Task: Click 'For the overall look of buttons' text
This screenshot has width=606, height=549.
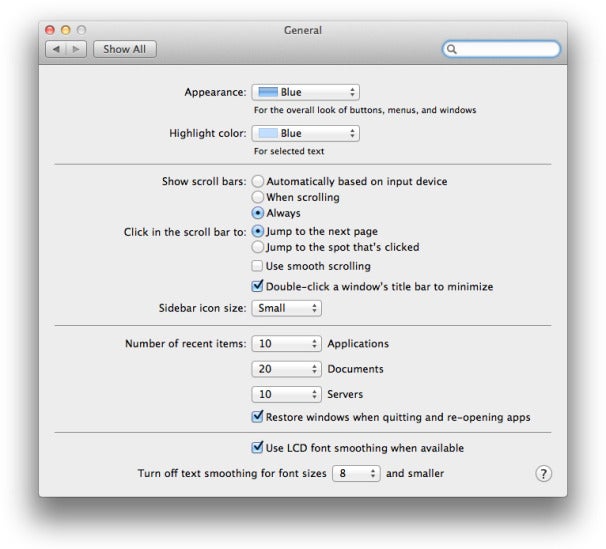Action: point(365,110)
